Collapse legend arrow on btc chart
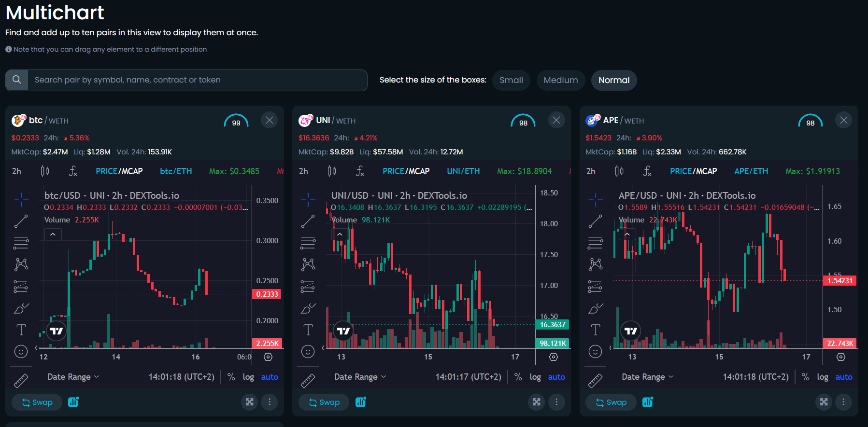Viewport: 868px width, 427px height. pyautogui.click(x=53, y=234)
